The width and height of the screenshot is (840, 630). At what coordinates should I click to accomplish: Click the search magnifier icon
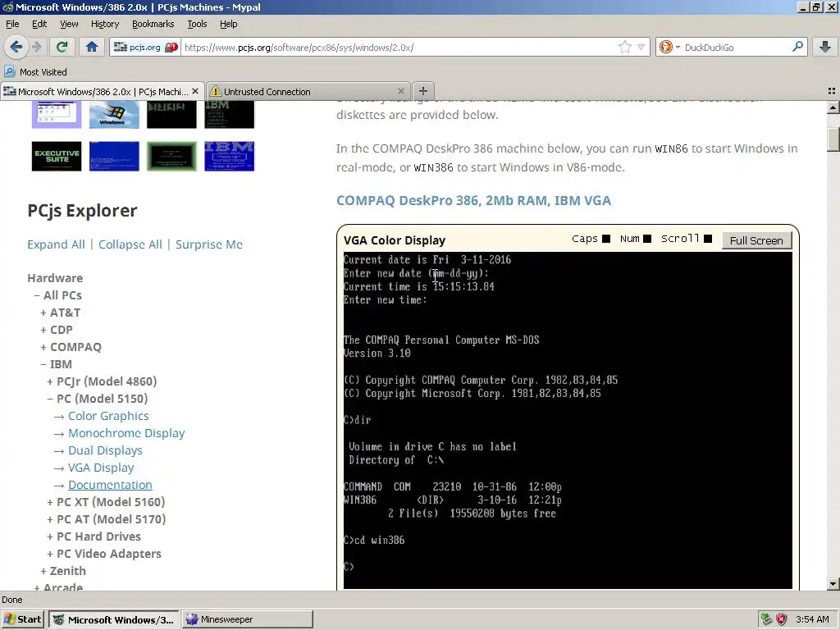(797, 47)
